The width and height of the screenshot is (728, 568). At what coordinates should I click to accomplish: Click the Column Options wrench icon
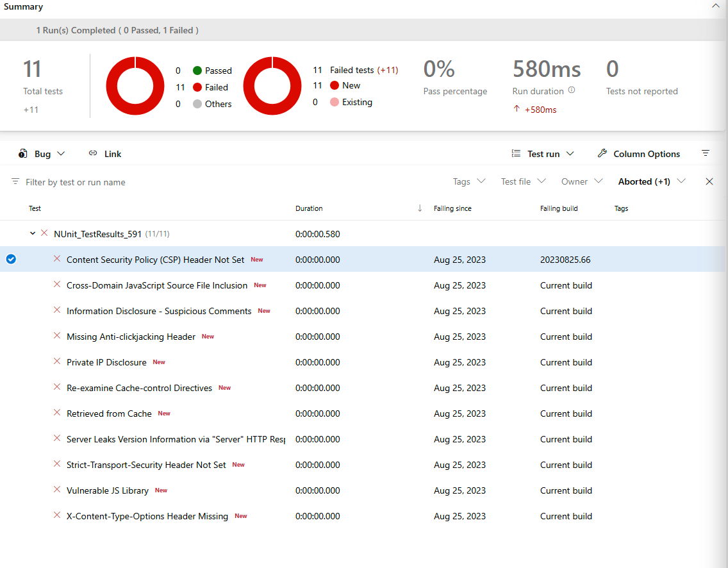click(x=602, y=153)
